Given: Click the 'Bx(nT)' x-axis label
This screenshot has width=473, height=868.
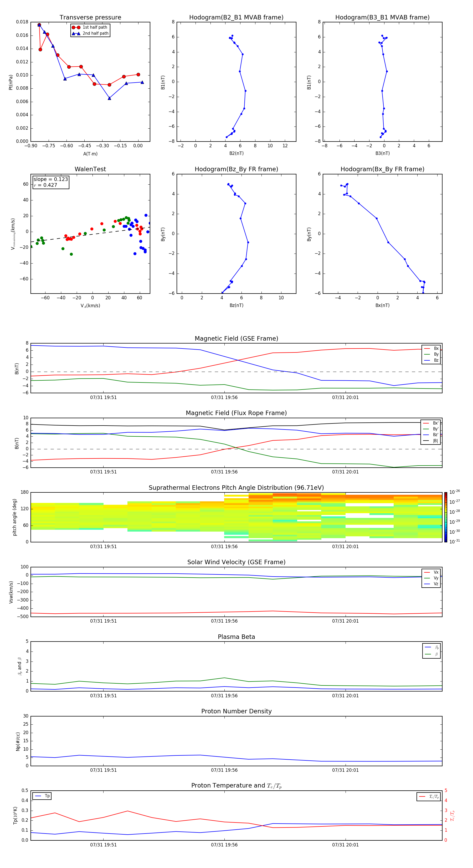Looking at the screenshot, I should [x=382, y=305].
